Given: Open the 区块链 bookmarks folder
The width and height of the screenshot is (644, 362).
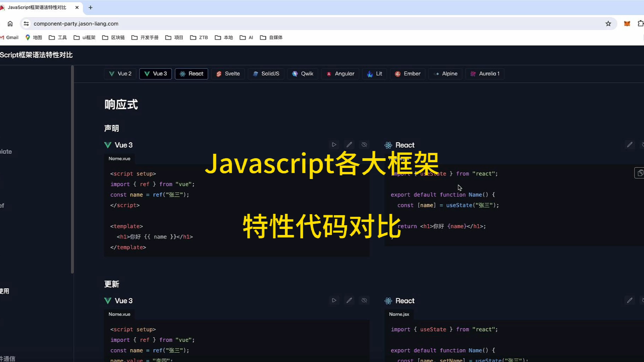Looking at the screenshot, I should (113, 38).
